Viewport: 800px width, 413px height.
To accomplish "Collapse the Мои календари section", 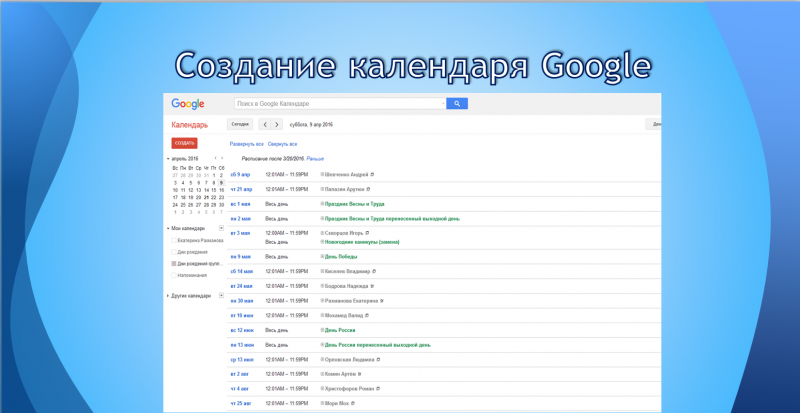I will click(x=168, y=229).
